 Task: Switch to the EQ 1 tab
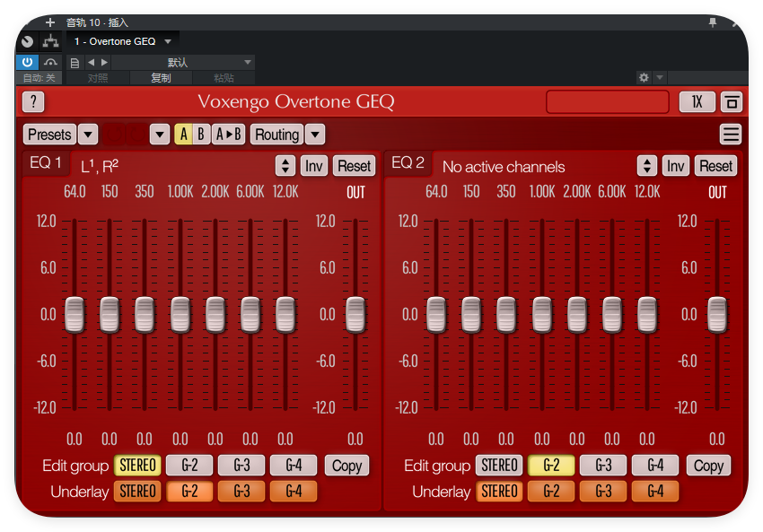pyautogui.click(x=45, y=163)
